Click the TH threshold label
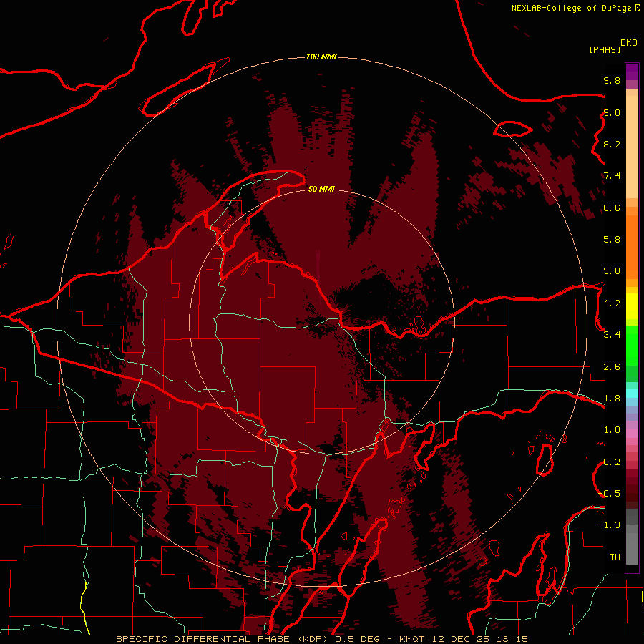 pyautogui.click(x=615, y=557)
